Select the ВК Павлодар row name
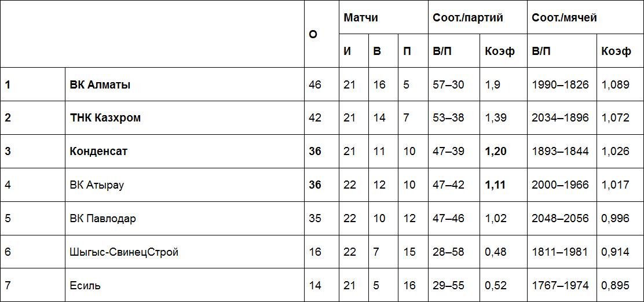 point(103,219)
